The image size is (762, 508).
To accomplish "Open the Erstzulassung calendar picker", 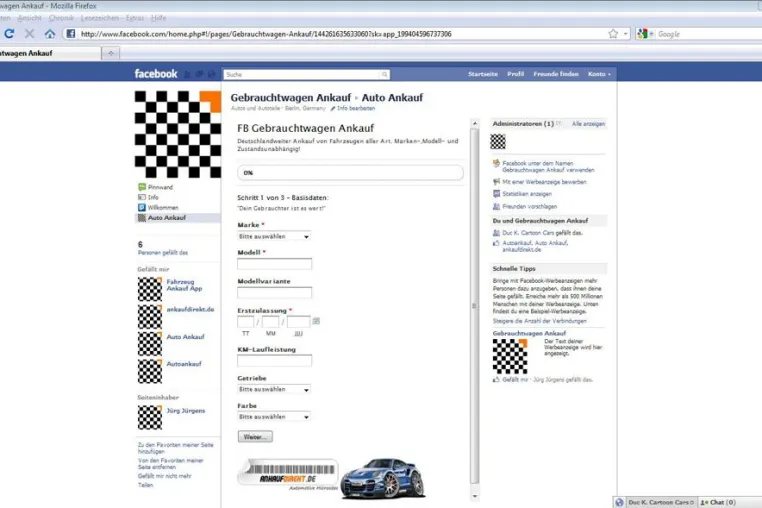I will tap(316, 321).
